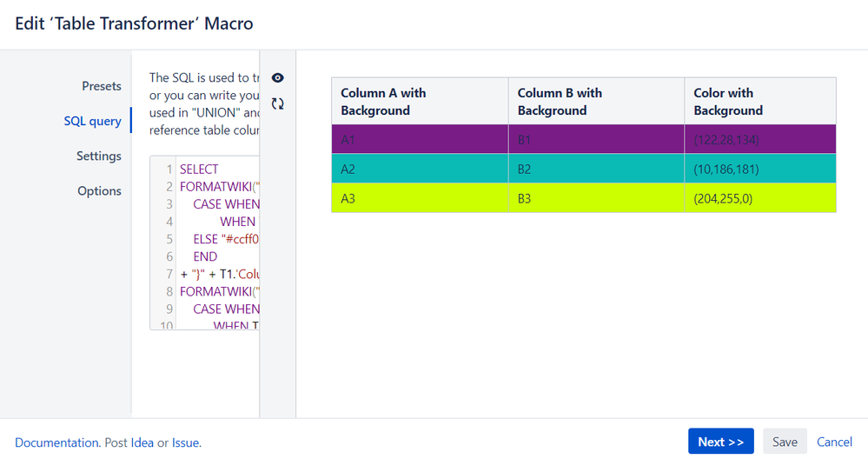Viewport: 868px width, 459px height.
Task: Select the teal row cell B2
Action: click(524, 170)
